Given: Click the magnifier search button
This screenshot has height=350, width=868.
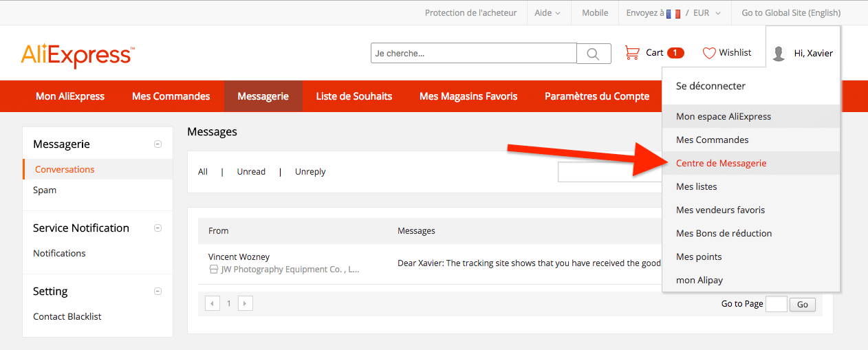Looking at the screenshot, I should [x=594, y=54].
